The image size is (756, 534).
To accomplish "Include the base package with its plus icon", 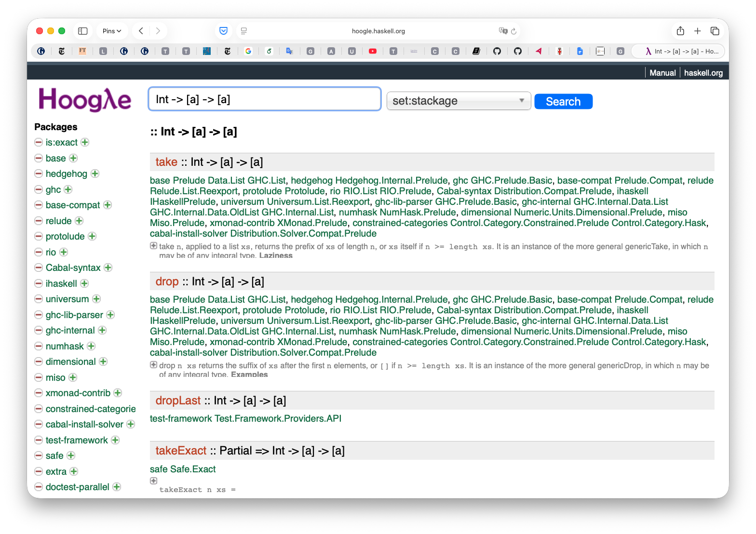I will point(73,158).
